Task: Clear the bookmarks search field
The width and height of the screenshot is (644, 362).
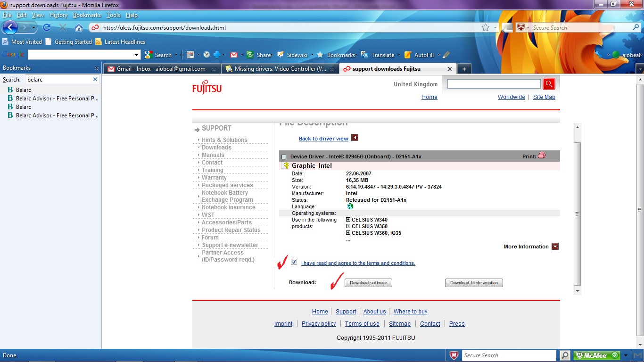Action: pos(95,79)
